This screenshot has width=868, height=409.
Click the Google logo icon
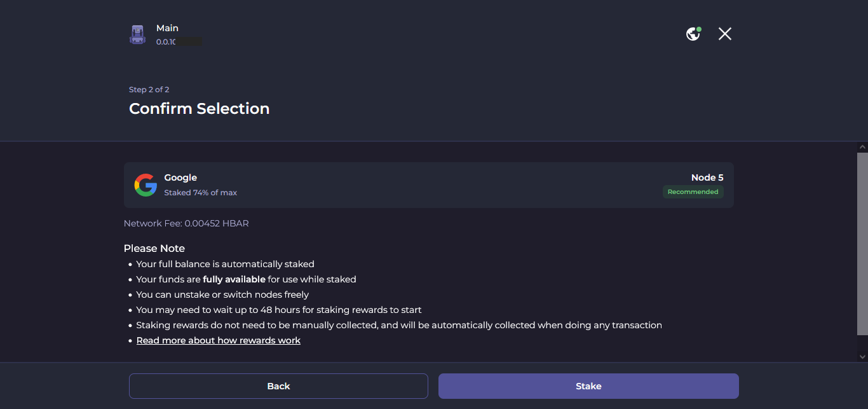[146, 185]
